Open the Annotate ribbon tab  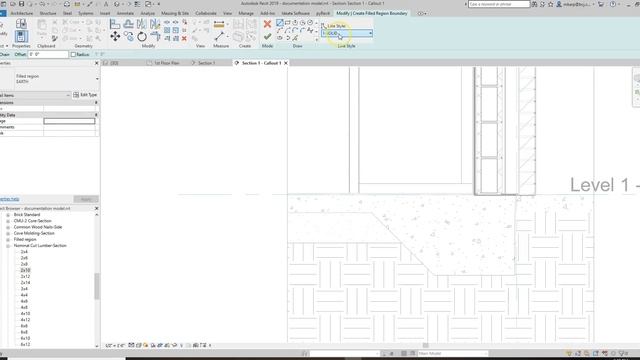(x=125, y=13)
